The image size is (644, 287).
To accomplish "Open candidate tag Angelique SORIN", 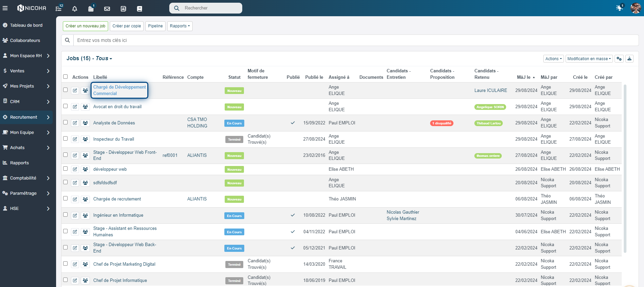I will click(490, 107).
